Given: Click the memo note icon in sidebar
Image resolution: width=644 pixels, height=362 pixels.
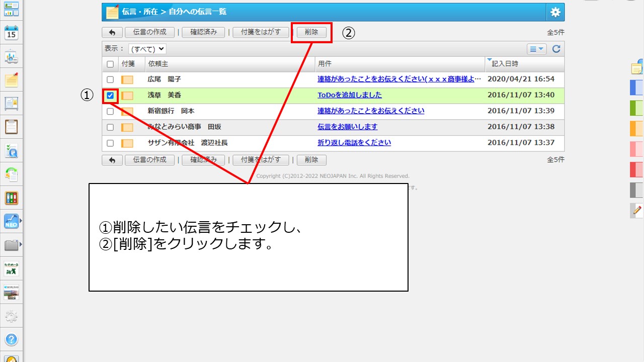Looking at the screenshot, I should [x=11, y=79].
